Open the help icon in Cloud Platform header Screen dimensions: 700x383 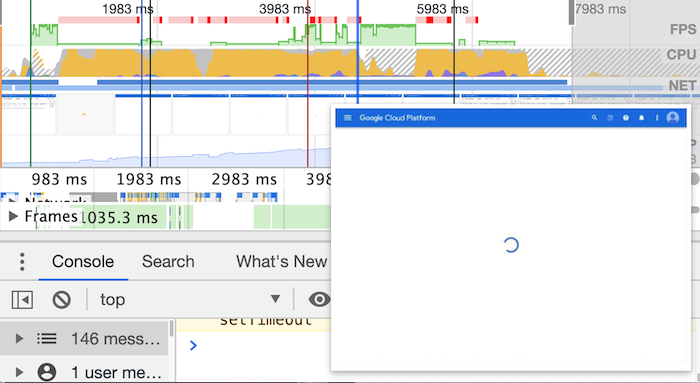(626, 118)
